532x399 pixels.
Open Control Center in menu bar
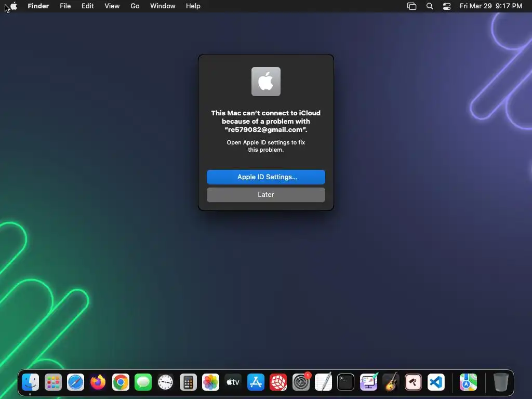tap(447, 6)
